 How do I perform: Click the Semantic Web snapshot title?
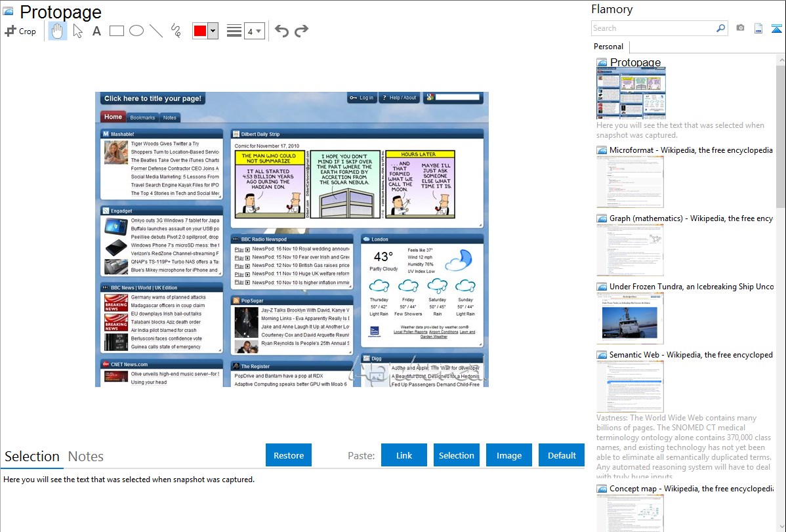point(691,354)
